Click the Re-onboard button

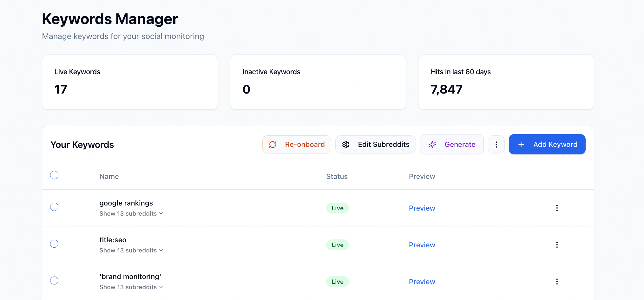[297, 144]
